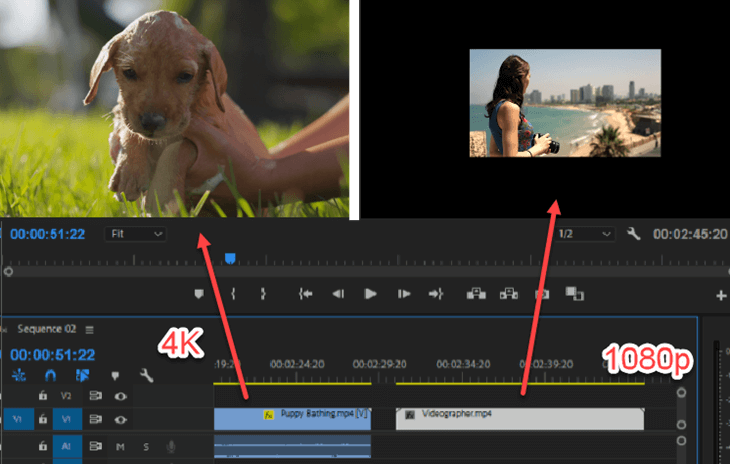Open program monitor settings wrench

click(633, 234)
